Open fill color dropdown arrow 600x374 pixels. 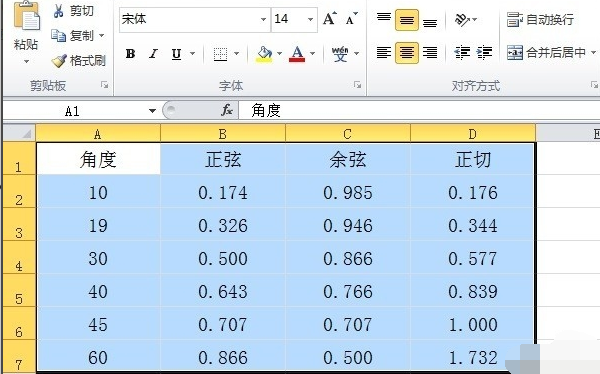pos(279,54)
